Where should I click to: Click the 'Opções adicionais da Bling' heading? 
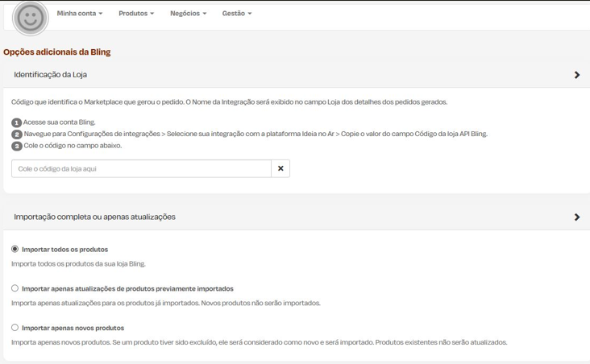coord(56,52)
